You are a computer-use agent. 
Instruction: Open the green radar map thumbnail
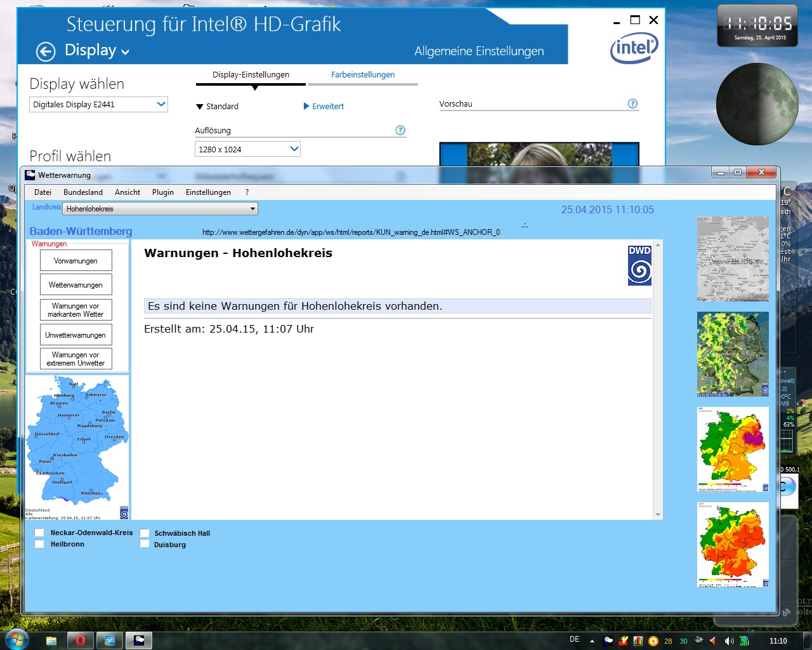pos(733,354)
